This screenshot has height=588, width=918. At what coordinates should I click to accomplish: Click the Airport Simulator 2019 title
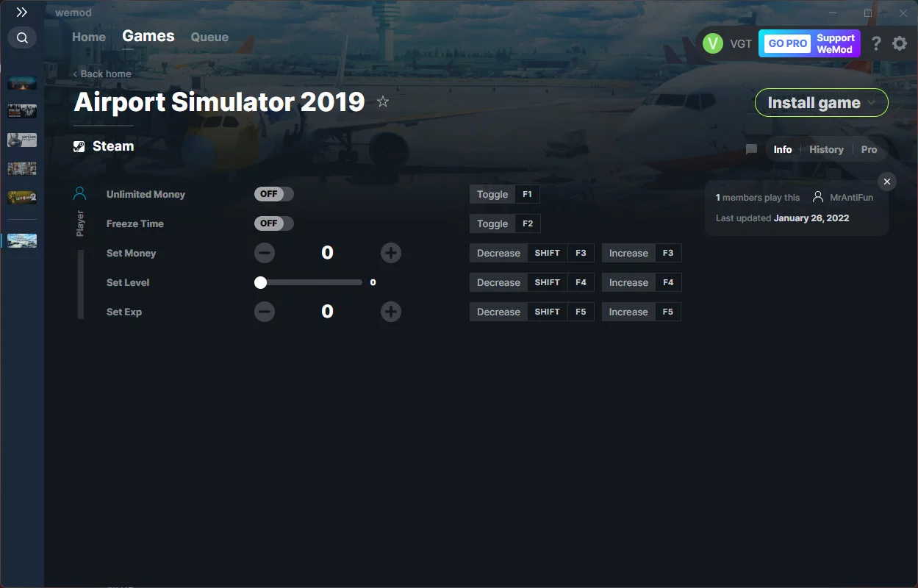pos(219,101)
